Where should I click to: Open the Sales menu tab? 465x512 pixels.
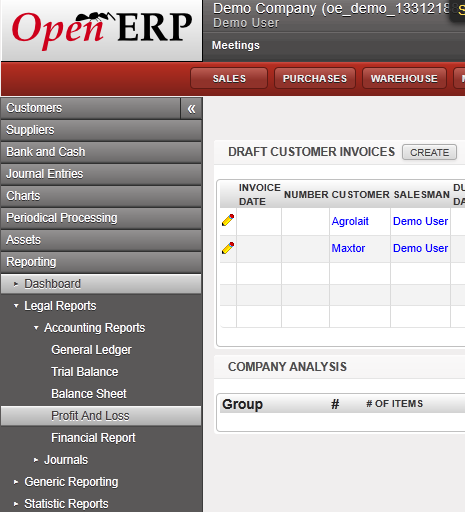(x=229, y=79)
